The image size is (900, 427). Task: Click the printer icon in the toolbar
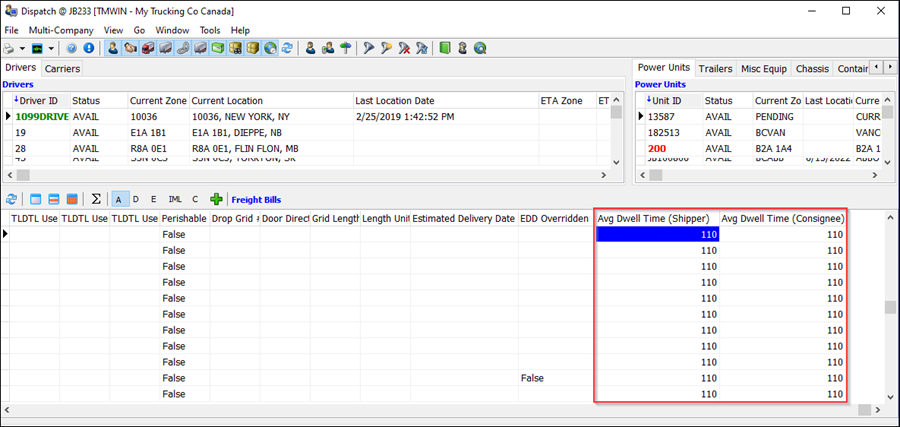[x=9, y=48]
